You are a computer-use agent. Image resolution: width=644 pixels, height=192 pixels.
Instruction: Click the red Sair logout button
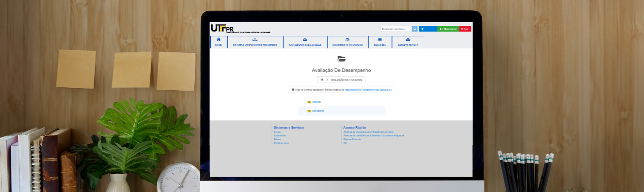465,29
